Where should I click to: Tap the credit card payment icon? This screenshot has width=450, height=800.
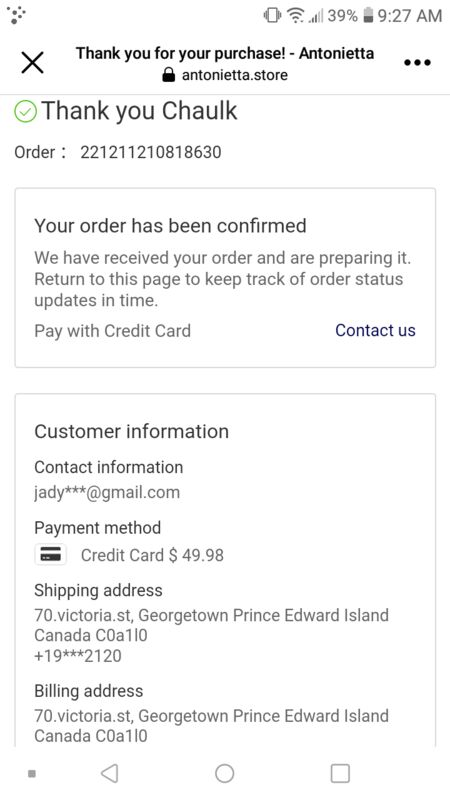[x=51, y=554]
